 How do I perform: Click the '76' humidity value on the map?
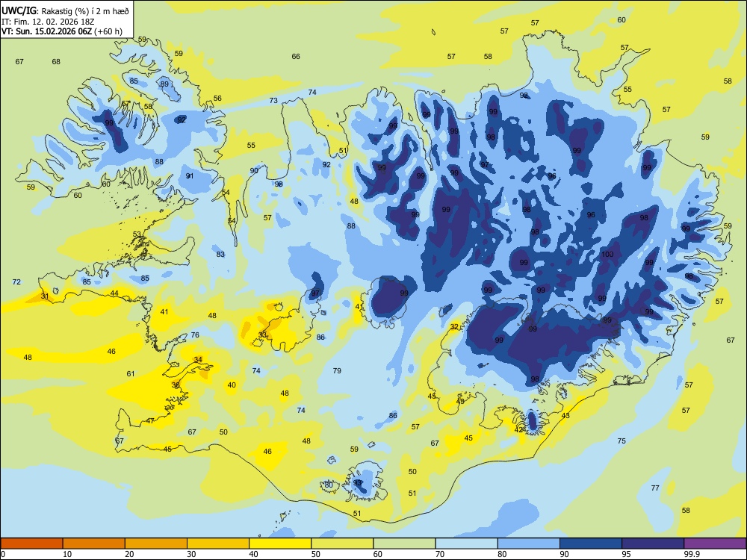(x=195, y=335)
